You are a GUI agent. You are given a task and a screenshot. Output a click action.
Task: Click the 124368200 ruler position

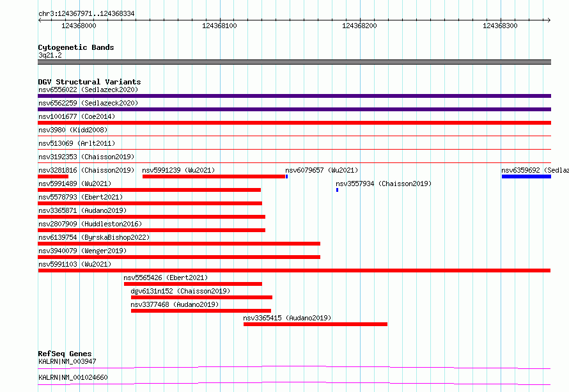coord(359,26)
